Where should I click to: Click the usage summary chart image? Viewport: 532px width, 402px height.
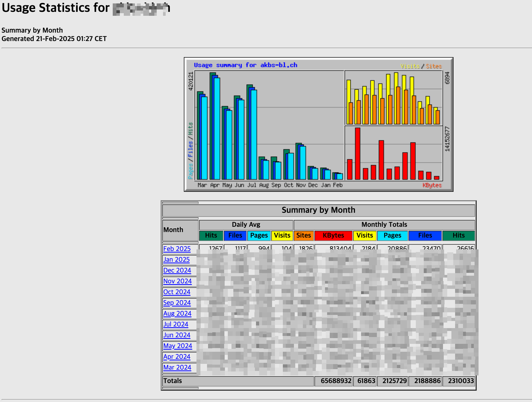coord(318,124)
